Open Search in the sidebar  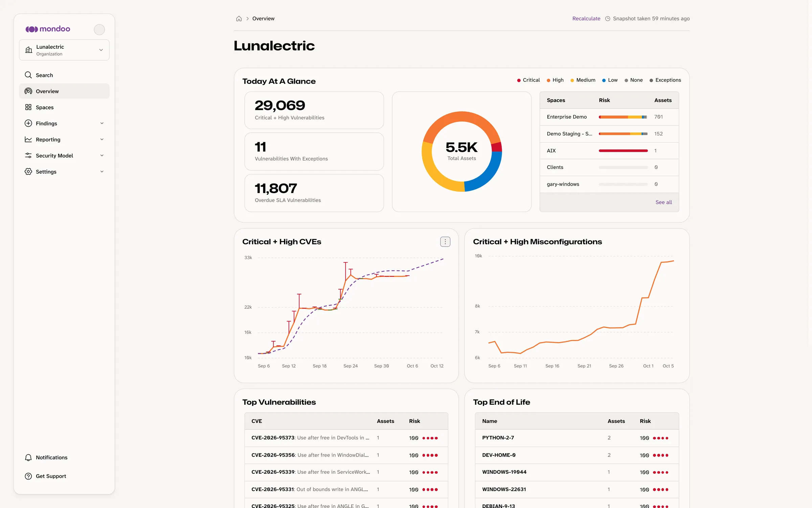click(x=64, y=75)
